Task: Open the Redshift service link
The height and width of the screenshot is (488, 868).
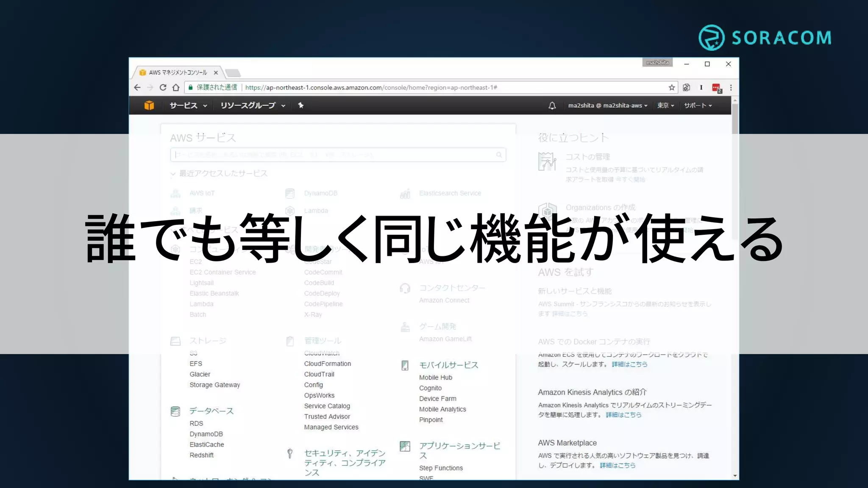Action: pyautogui.click(x=202, y=455)
